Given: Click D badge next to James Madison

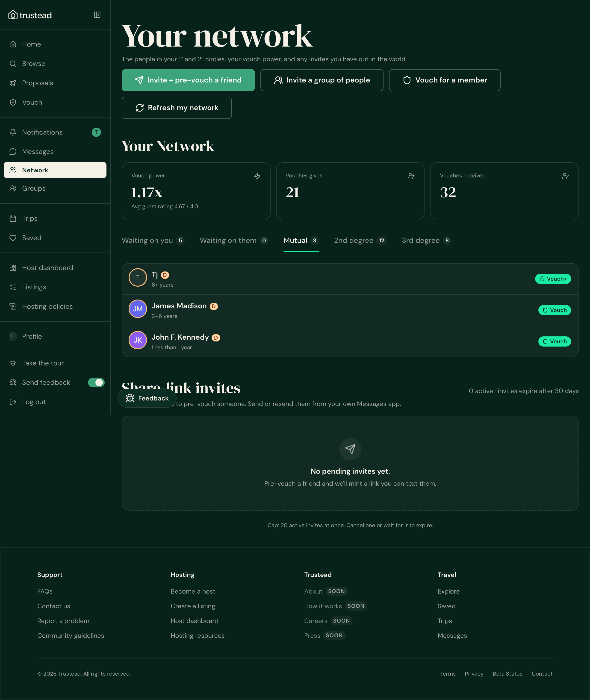Looking at the screenshot, I should pyautogui.click(x=214, y=306).
